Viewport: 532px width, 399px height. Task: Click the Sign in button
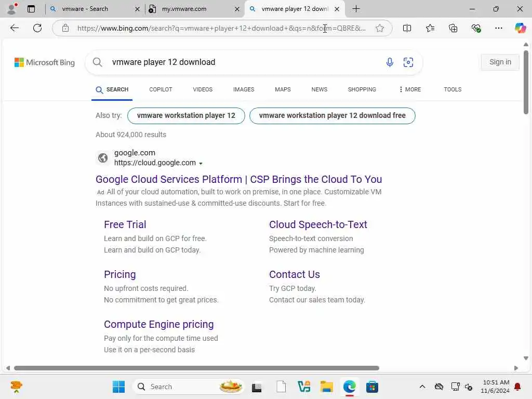(x=500, y=62)
